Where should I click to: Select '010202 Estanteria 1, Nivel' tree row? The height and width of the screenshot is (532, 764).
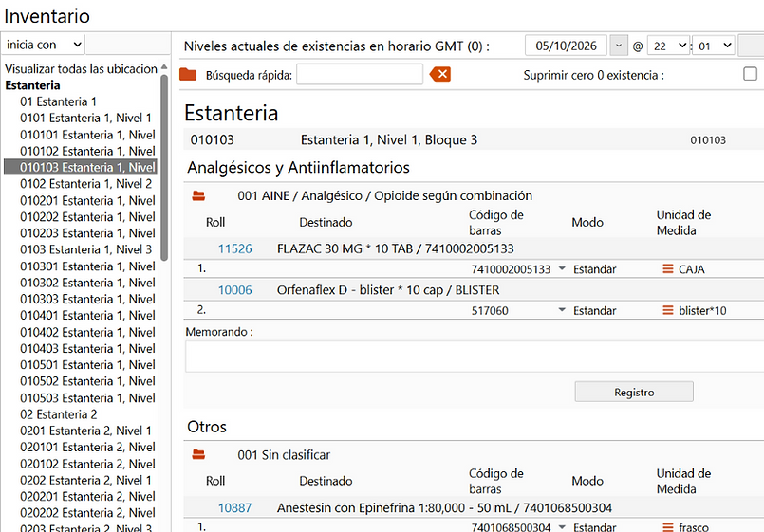pyautogui.click(x=87, y=216)
